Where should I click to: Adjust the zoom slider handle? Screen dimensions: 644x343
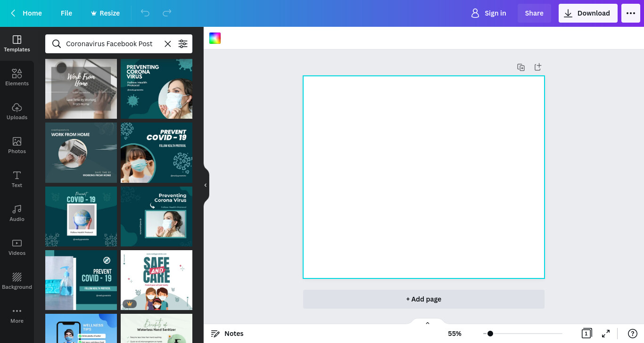click(490, 334)
